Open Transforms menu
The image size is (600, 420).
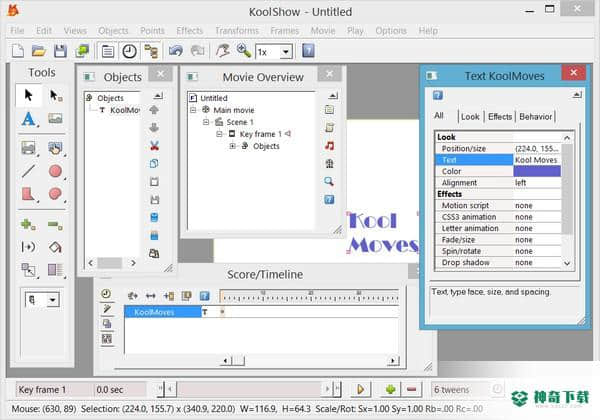237,31
